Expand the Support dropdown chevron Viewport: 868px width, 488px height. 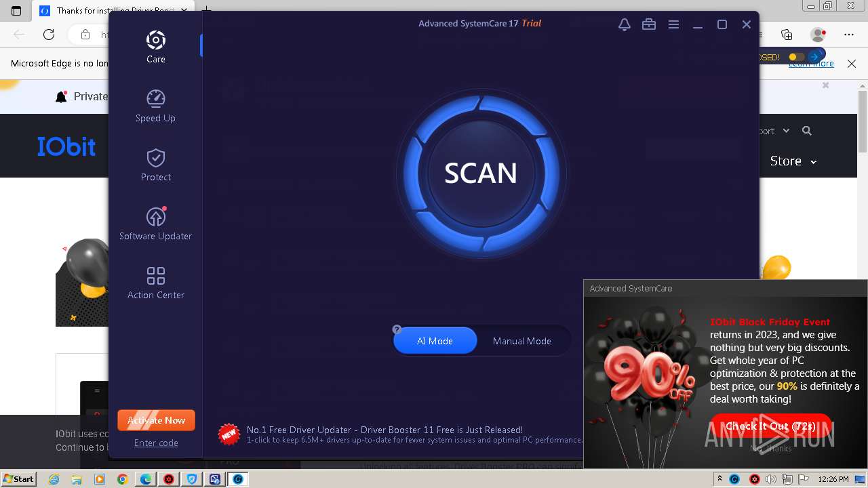[x=786, y=131]
